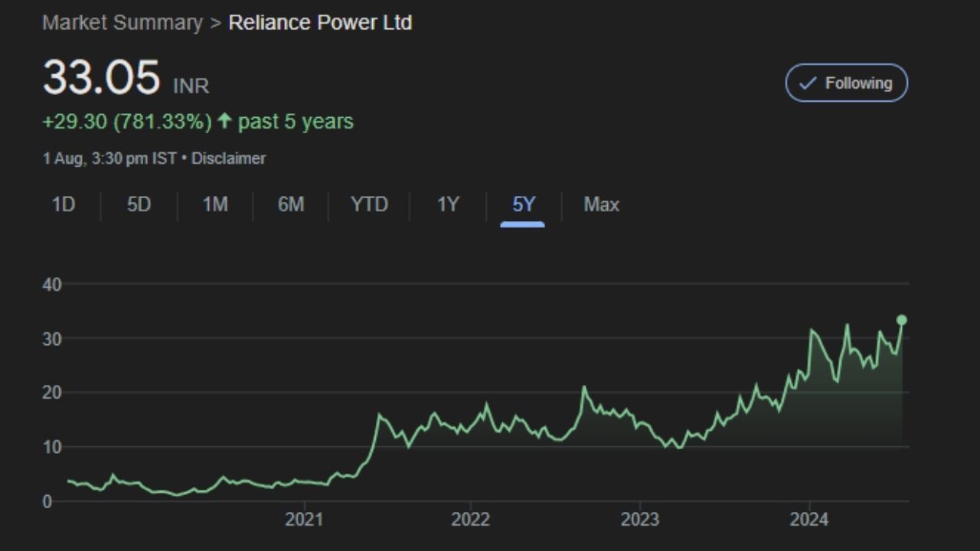Viewport: 980px width, 551px height.
Task: Click the 2024 x-axis label
Action: 808,520
